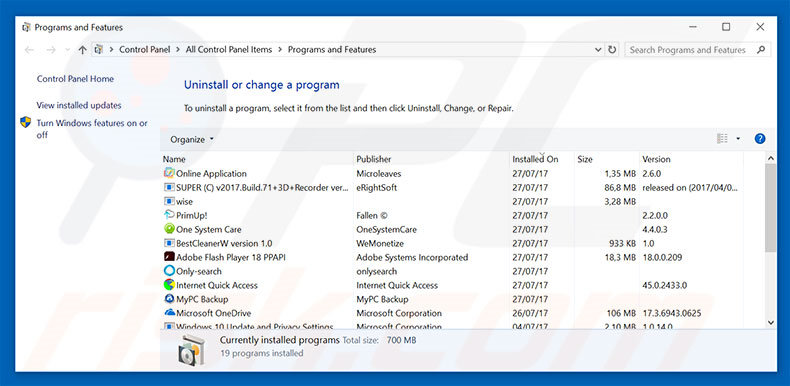
Task: Click the Programs and Features breadcrumb
Action: point(332,49)
